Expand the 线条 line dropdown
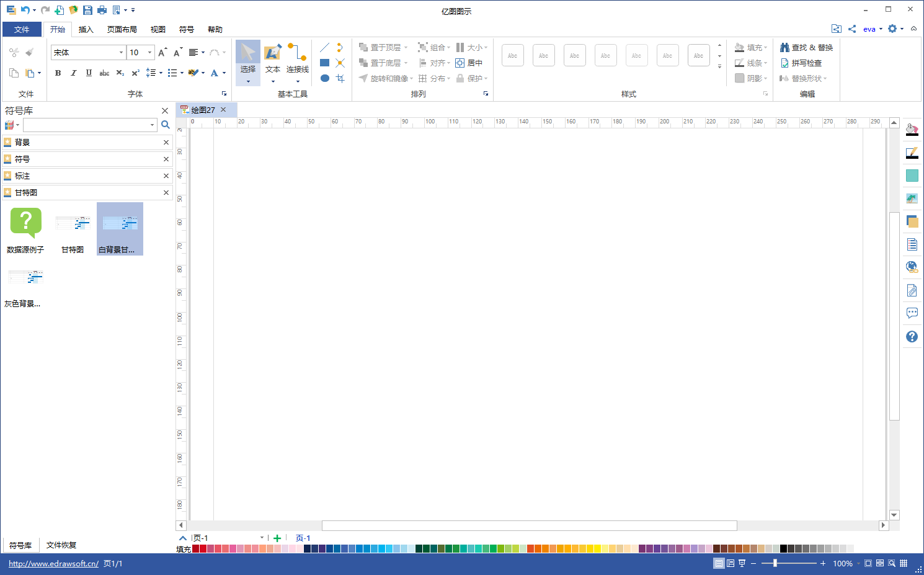 765,63
